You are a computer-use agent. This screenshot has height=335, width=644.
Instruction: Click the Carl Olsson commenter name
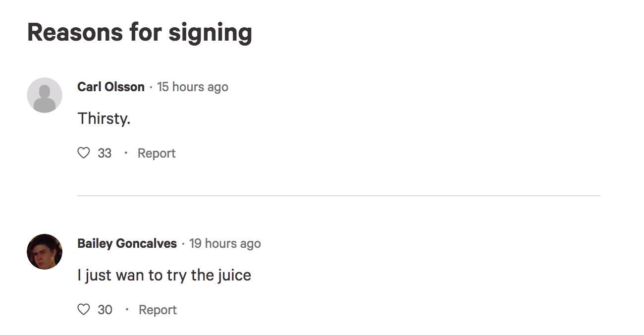point(111,87)
